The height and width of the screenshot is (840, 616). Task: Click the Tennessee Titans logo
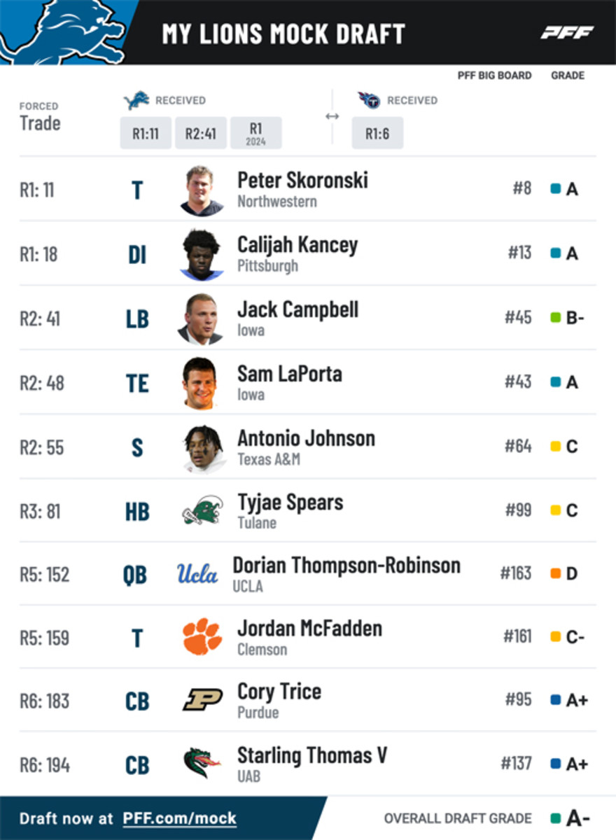click(369, 100)
